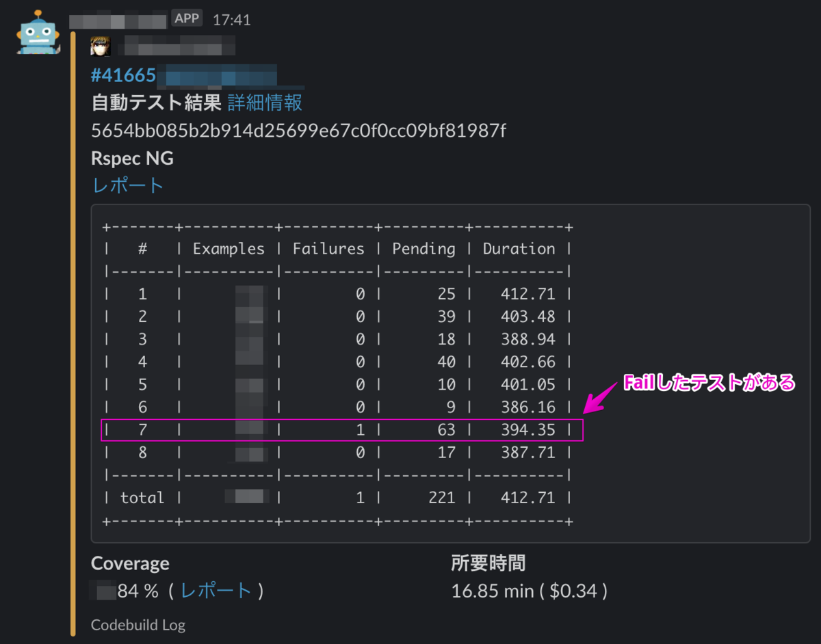This screenshot has width=821, height=644.
Task: Click the total row label
Action: [x=142, y=498]
